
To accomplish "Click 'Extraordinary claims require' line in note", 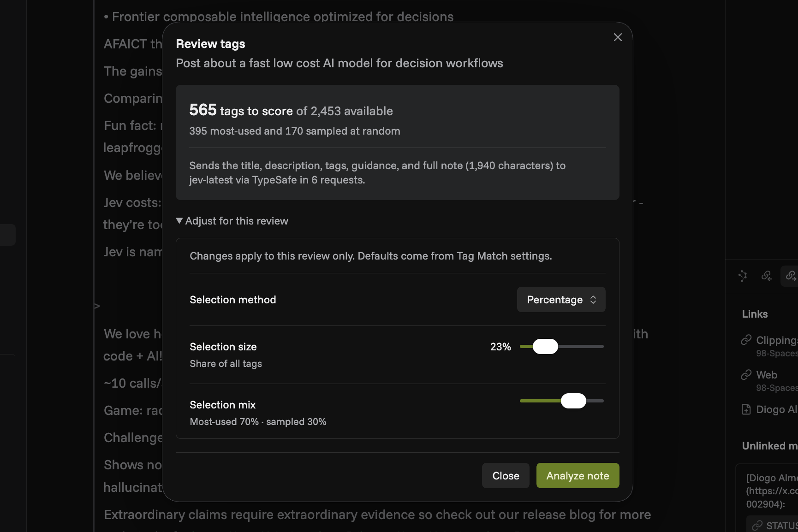I will (377, 514).
